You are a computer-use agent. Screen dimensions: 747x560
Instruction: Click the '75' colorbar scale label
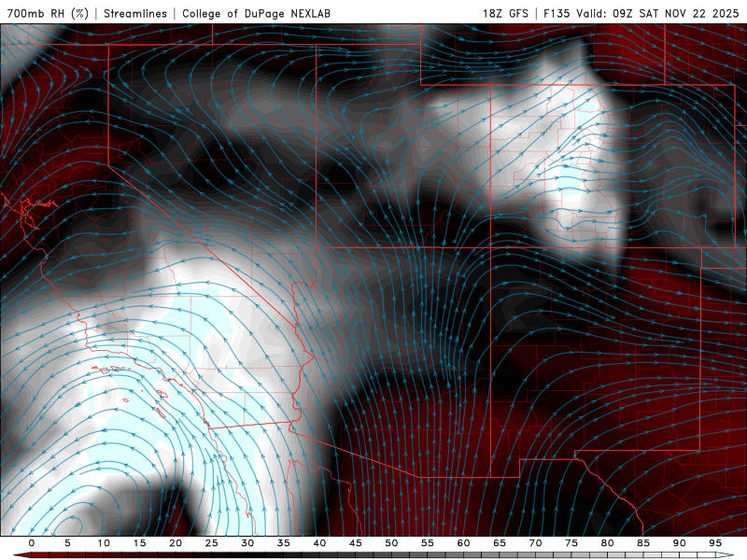point(571,543)
